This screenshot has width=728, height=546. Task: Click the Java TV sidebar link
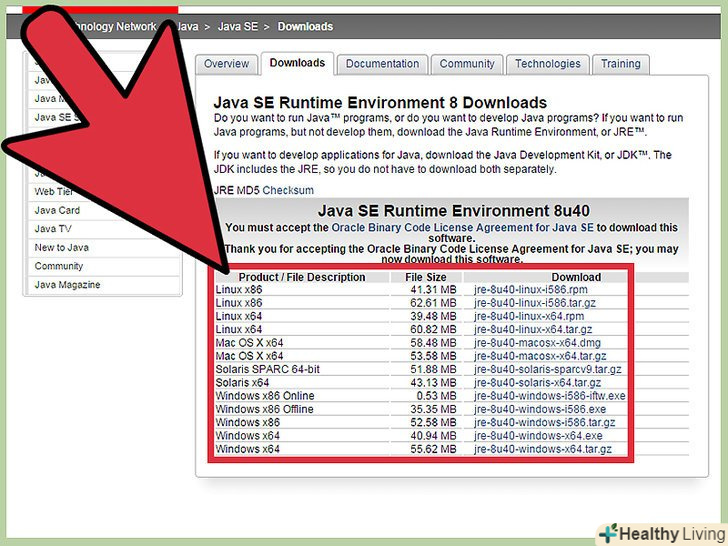[53, 229]
